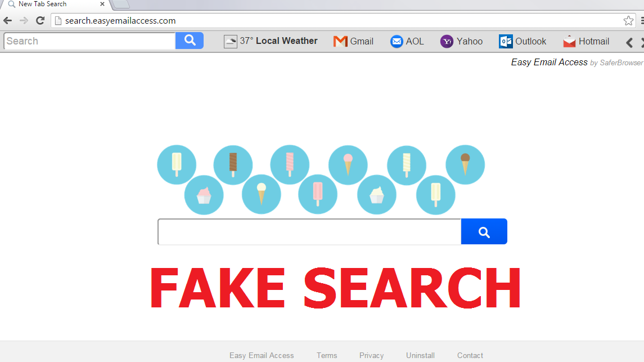The image size is (644, 362).
Task: Bookmark this page with the star
Action: pos(628,21)
